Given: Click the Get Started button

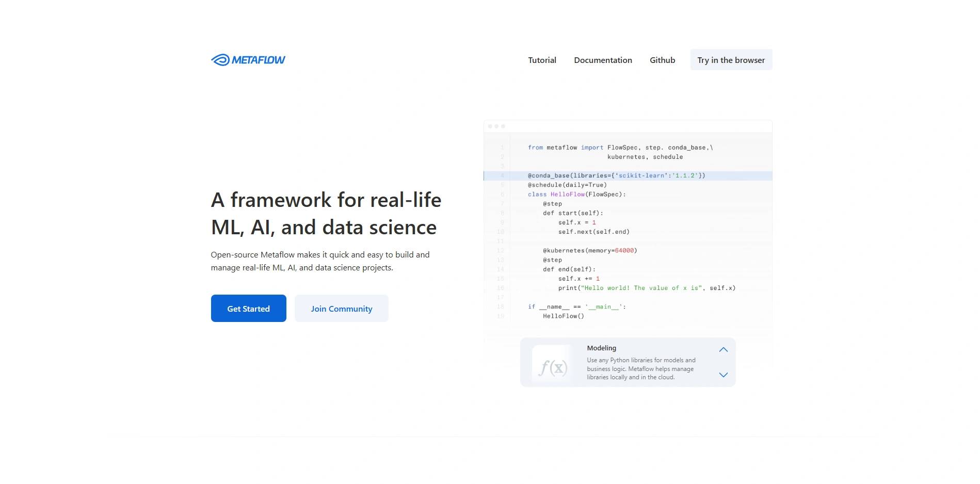Looking at the screenshot, I should click(248, 309).
